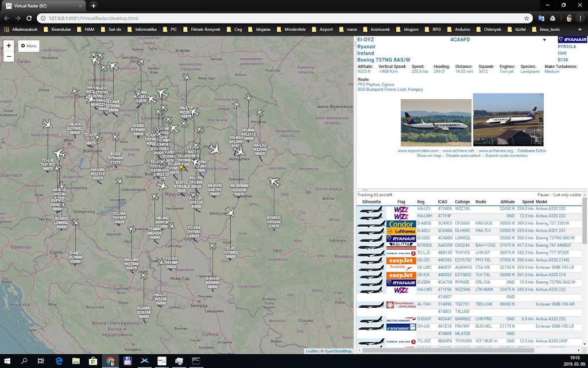Zoom in the map with plus button
The height and width of the screenshot is (368, 588).
(x=9, y=45)
